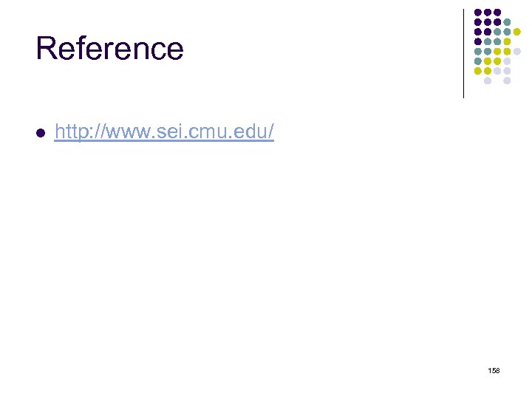Click the lowest dark purple dot
This screenshot has height=399, width=532.
(x=478, y=41)
